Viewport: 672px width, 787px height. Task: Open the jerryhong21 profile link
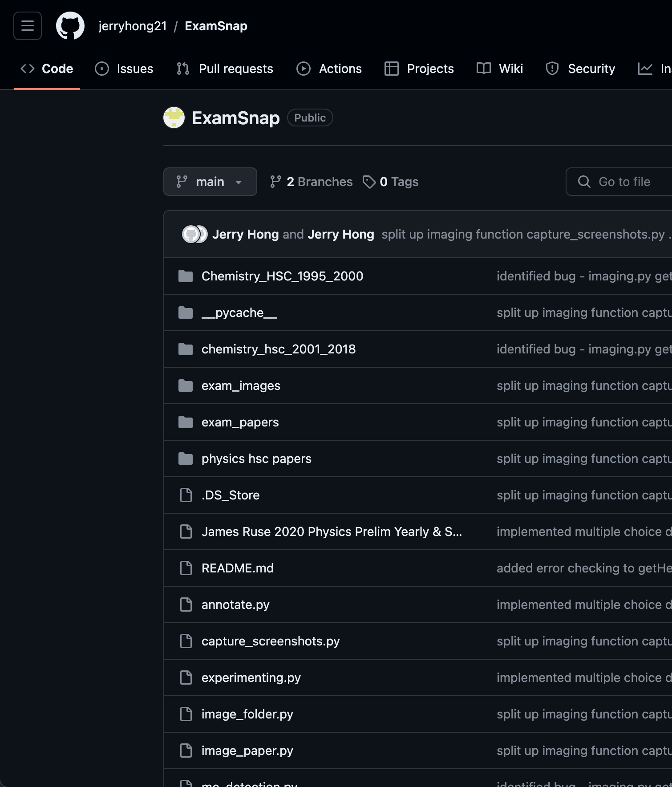pos(133,26)
